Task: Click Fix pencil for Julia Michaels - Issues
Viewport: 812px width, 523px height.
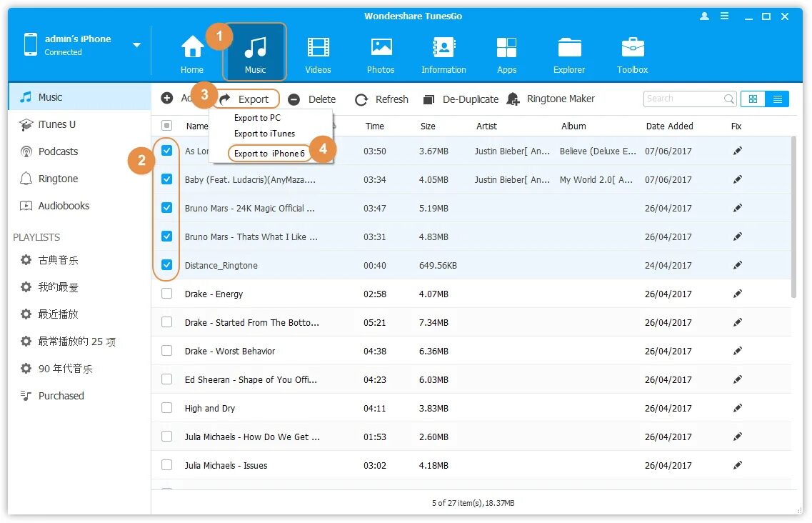Action: pyautogui.click(x=738, y=465)
